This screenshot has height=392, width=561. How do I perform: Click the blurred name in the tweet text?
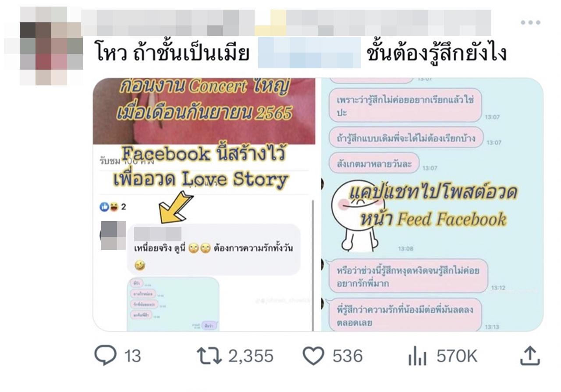(309, 53)
